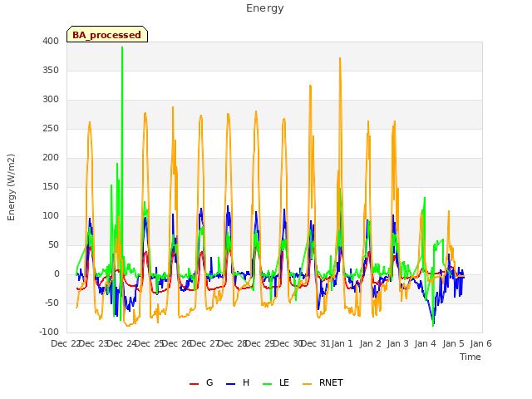Click the -100 y-axis tick label

point(49,332)
